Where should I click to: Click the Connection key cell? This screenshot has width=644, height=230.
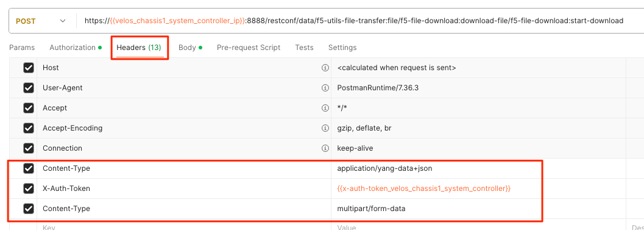click(x=184, y=148)
